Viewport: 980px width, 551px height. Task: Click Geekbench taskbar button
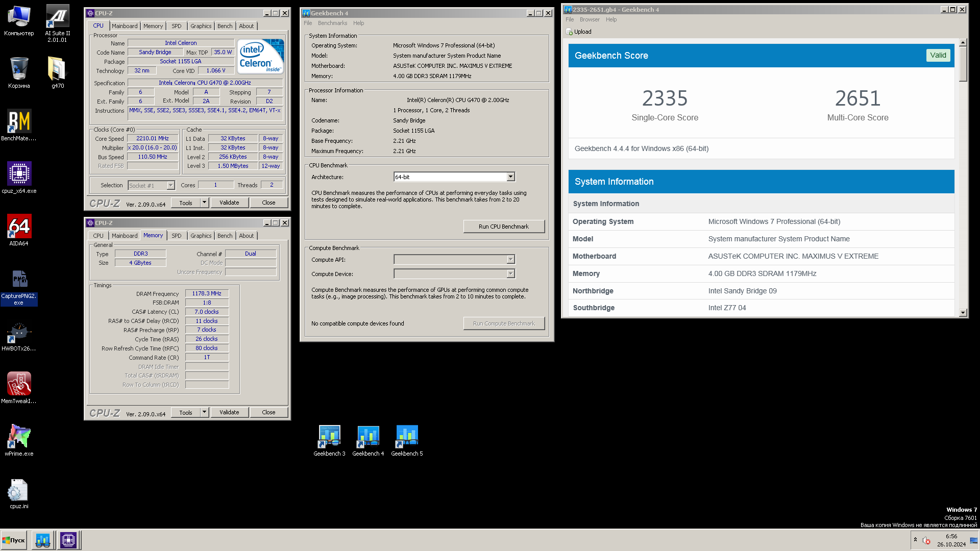click(43, 540)
